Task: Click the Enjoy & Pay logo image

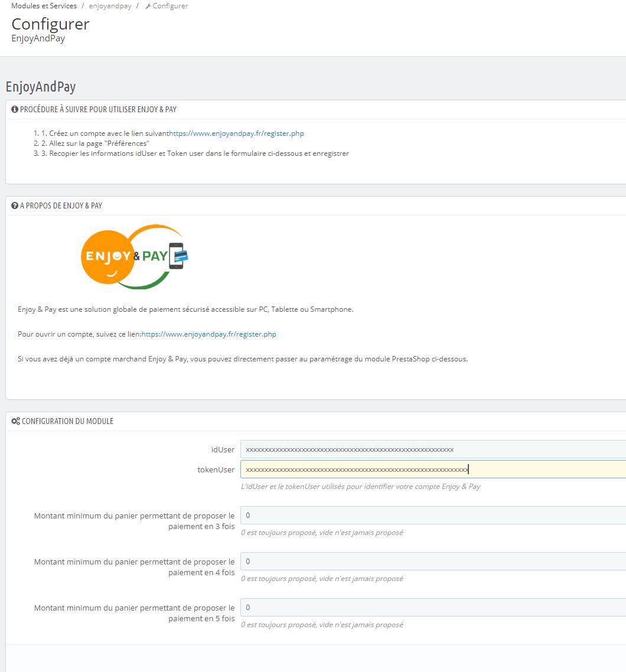Action: pyautogui.click(x=135, y=257)
